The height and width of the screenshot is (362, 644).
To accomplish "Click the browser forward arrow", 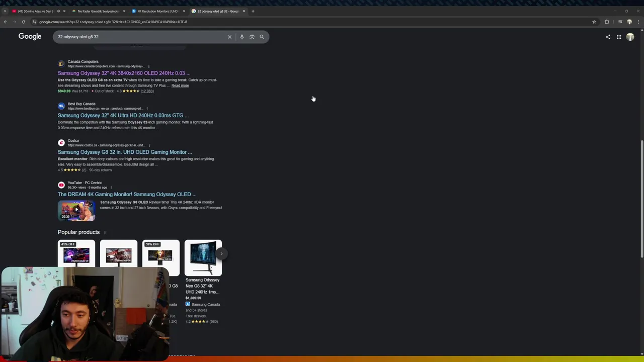I will coord(14,22).
